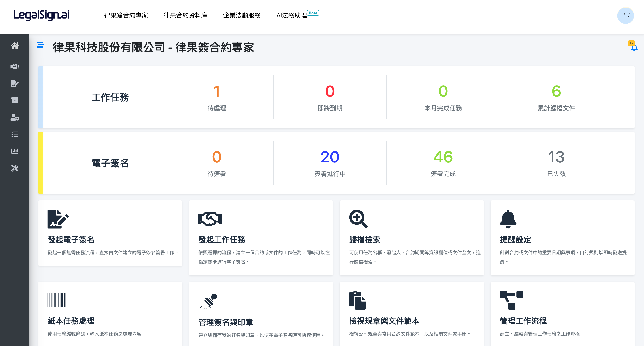644x346 pixels.
Task: Open the tools wrench sidebar icon
Action: (x=15, y=168)
